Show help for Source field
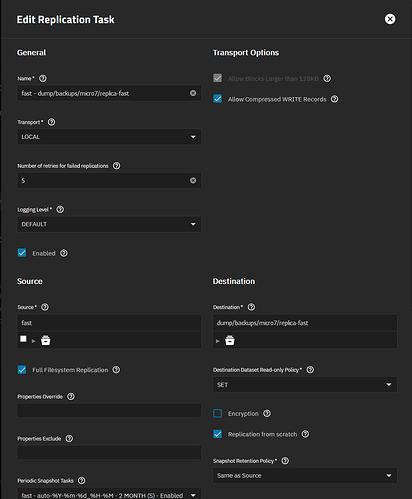 pyautogui.click(x=45, y=307)
